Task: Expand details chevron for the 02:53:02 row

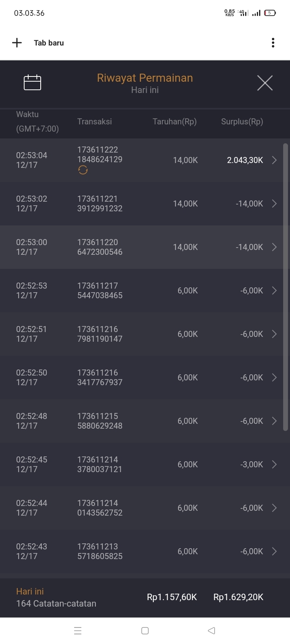Action: point(274,204)
